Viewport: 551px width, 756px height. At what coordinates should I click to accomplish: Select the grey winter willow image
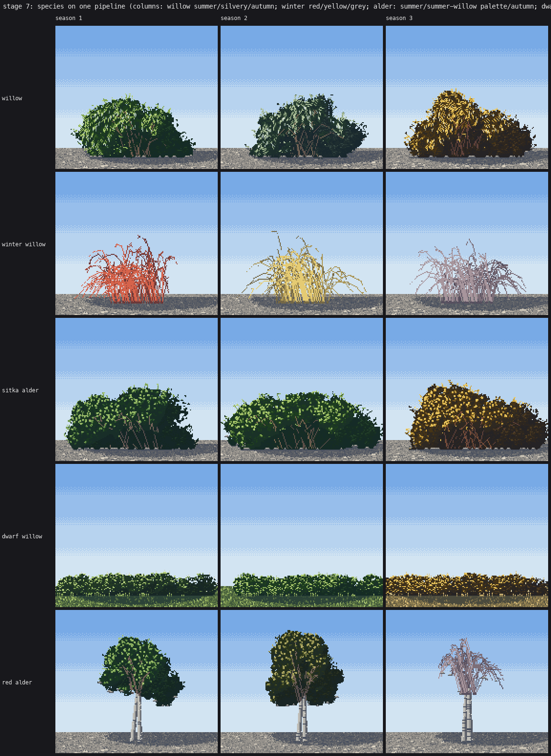point(467,243)
